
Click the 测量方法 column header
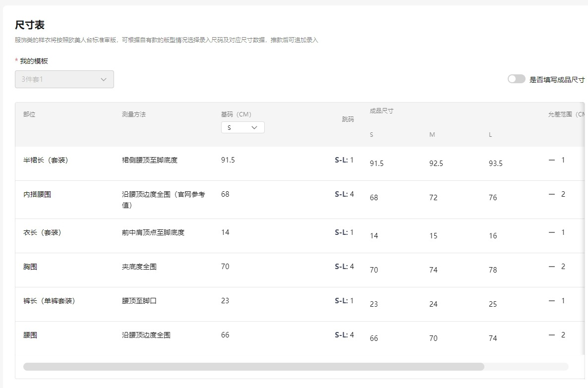click(134, 114)
